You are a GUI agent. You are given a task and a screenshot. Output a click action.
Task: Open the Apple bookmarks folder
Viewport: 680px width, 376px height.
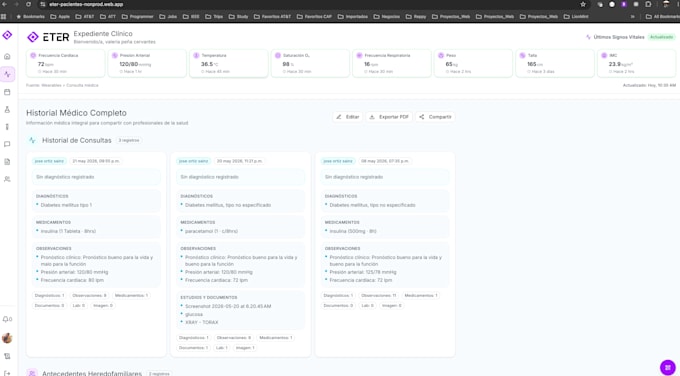[60, 16]
